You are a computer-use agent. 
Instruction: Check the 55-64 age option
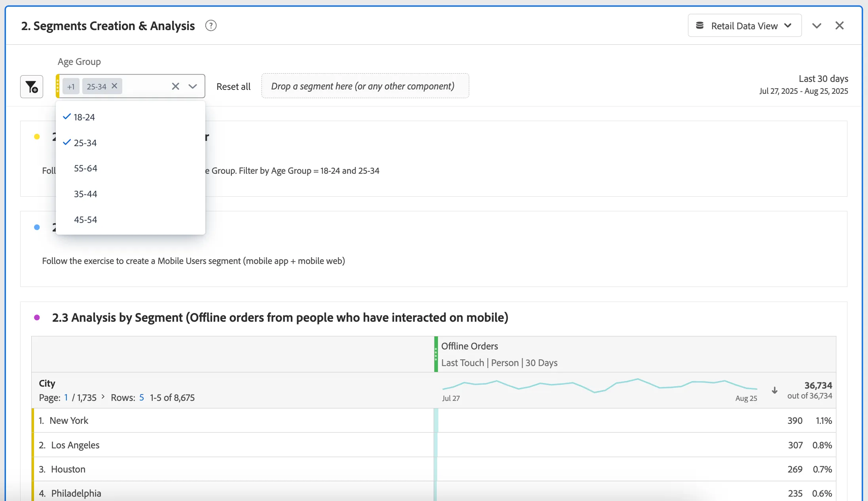(x=131, y=168)
